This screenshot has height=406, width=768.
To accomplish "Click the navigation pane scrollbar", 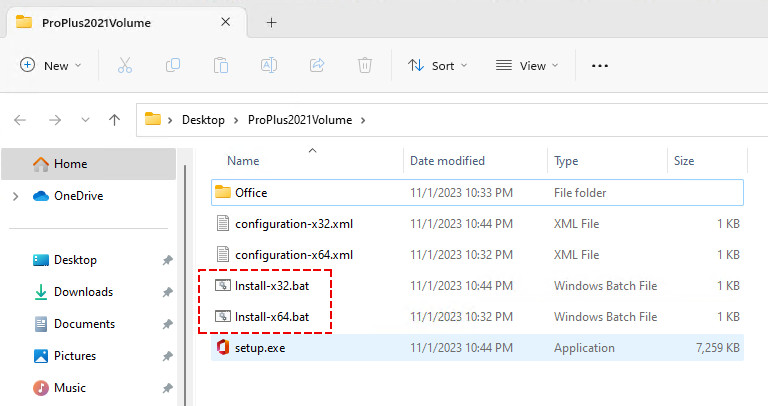I will click(185, 285).
